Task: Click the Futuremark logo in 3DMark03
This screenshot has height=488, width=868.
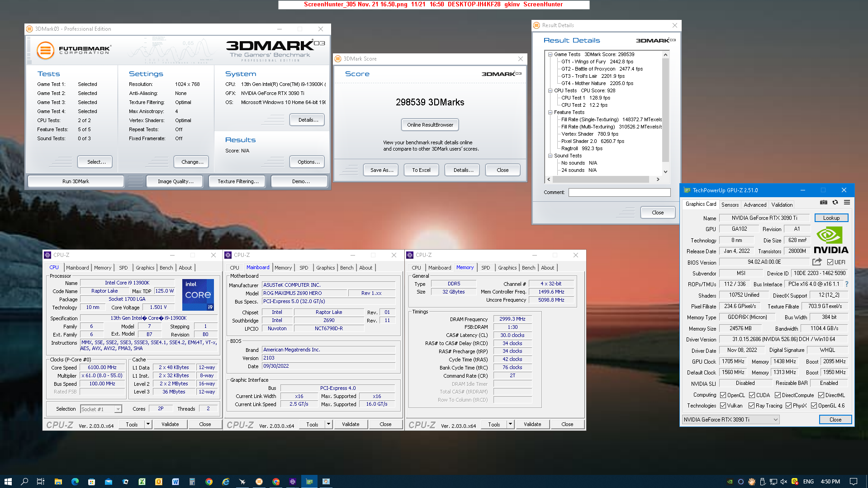Action: 74,50
